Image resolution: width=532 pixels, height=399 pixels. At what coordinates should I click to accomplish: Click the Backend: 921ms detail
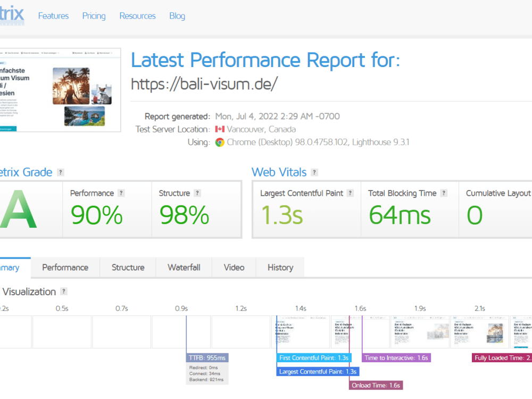(x=206, y=380)
